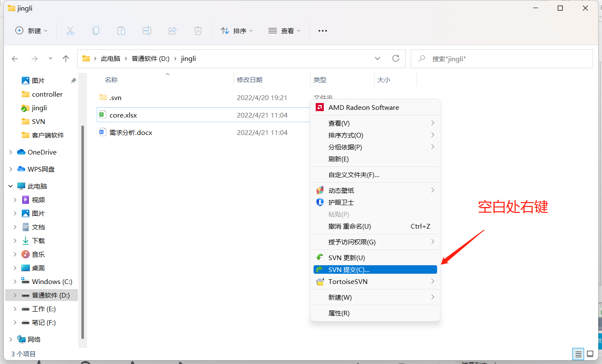Click the AMD Radeon Software icon
The width and height of the screenshot is (602, 364).
point(320,107)
